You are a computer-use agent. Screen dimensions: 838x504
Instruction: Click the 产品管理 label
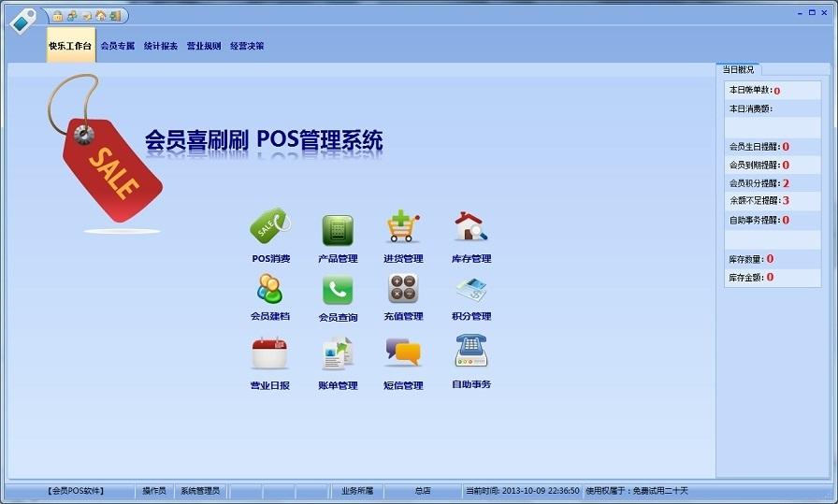338,259
